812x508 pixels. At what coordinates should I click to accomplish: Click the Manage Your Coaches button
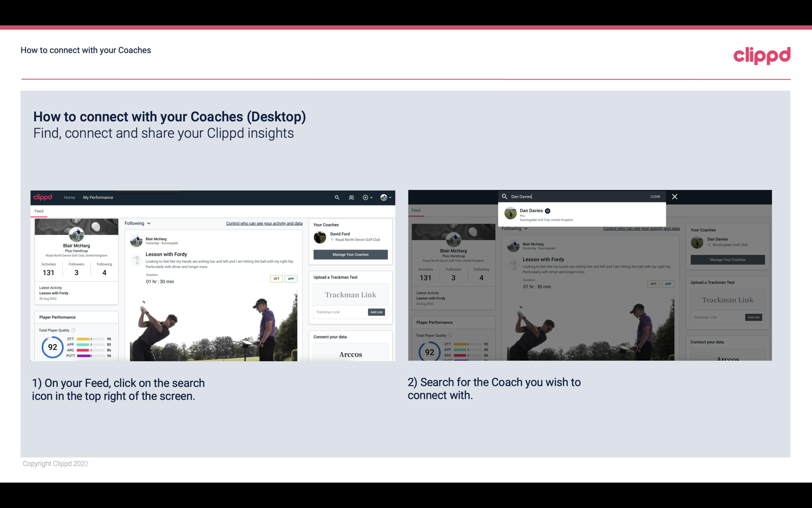click(350, 254)
